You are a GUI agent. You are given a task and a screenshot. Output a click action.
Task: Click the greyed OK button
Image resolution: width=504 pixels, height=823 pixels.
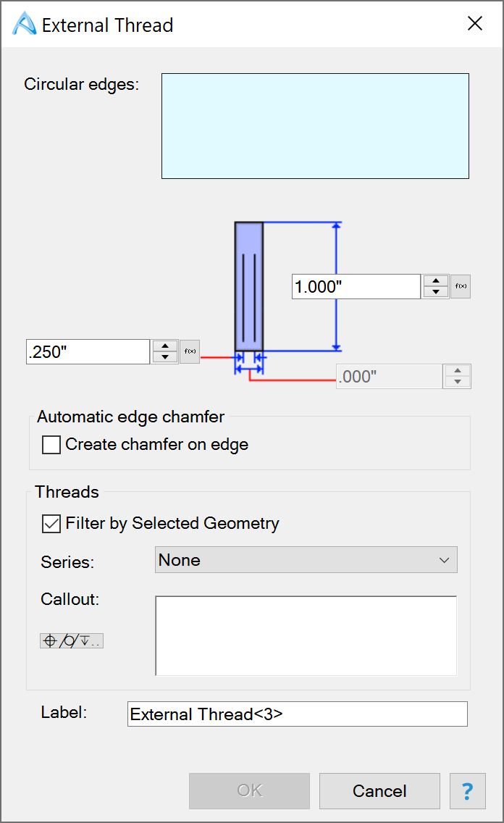pos(250,791)
